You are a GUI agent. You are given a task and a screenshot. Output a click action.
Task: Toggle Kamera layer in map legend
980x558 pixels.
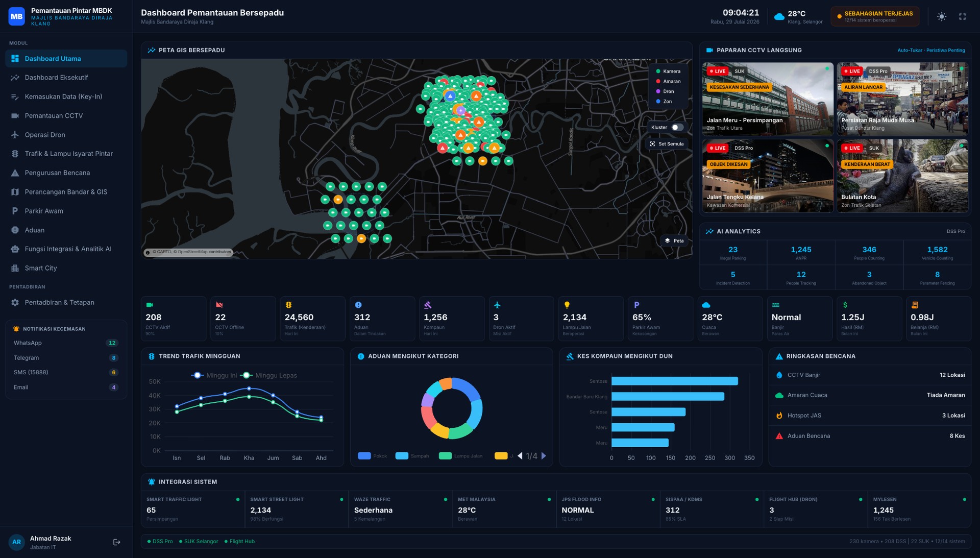click(668, 71)
